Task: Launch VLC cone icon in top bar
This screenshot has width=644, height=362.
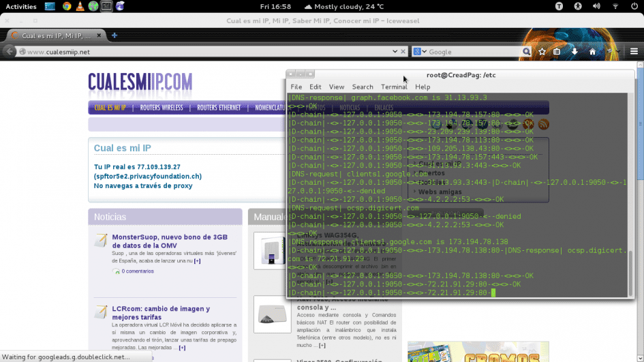Action: 80,6
